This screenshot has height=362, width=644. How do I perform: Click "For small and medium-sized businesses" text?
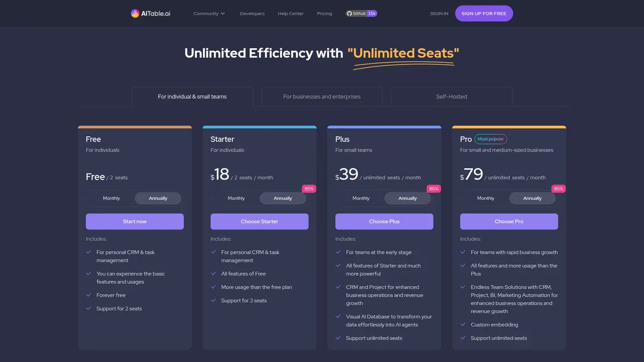click(x=507, y=150)
